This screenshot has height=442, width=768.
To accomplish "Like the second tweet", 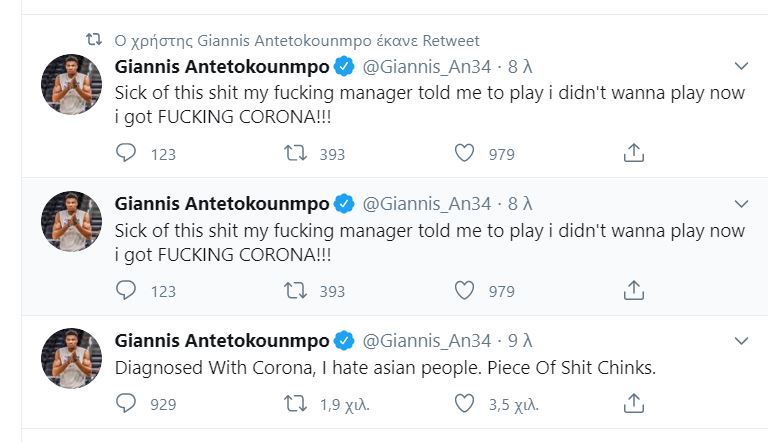I will 464,290.
